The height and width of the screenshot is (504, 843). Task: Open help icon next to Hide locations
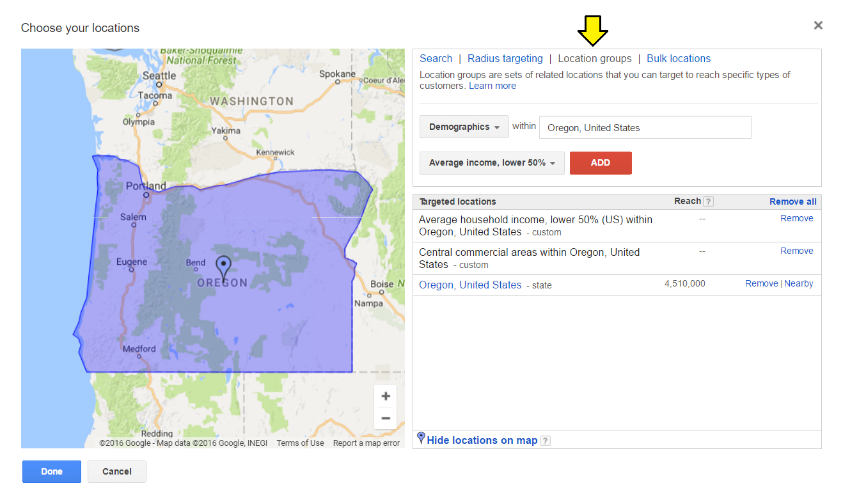[x=545, y=441]
